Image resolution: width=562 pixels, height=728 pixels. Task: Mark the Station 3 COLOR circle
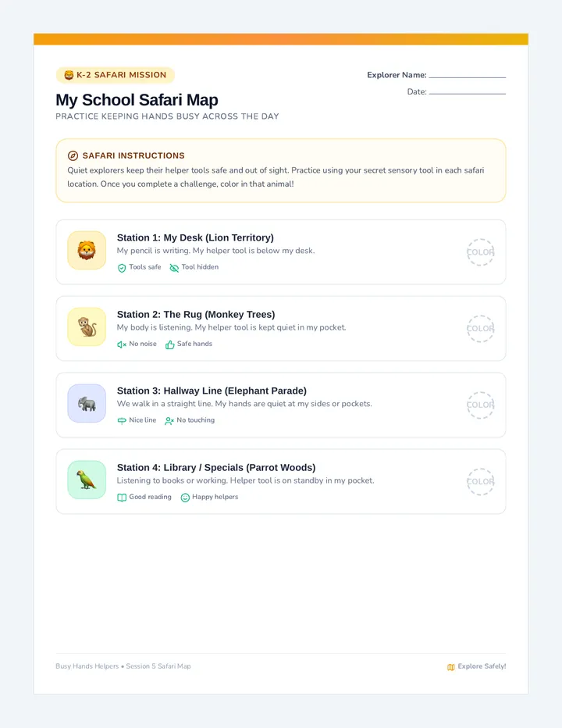tap(480, 405)
